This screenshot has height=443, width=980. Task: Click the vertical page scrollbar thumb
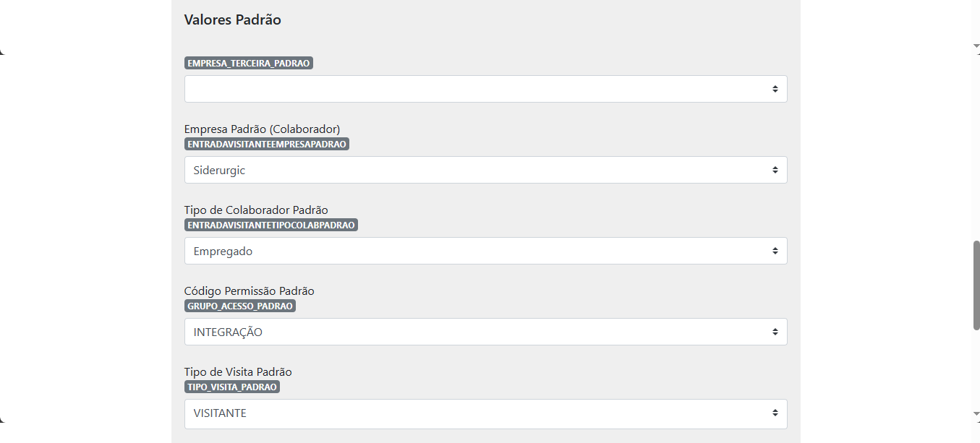(976, 285)
